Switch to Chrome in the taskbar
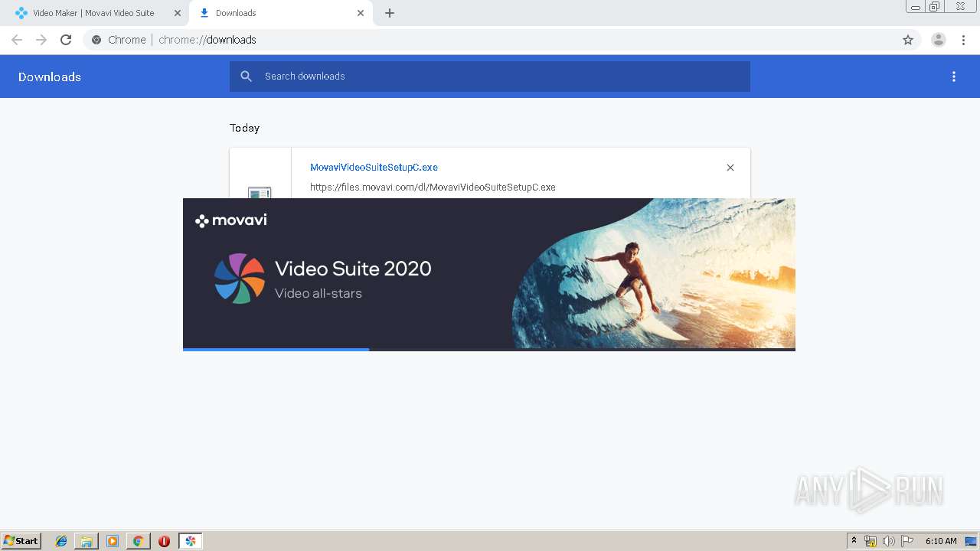This screenshot has height=551, width=980. (138, 541)
